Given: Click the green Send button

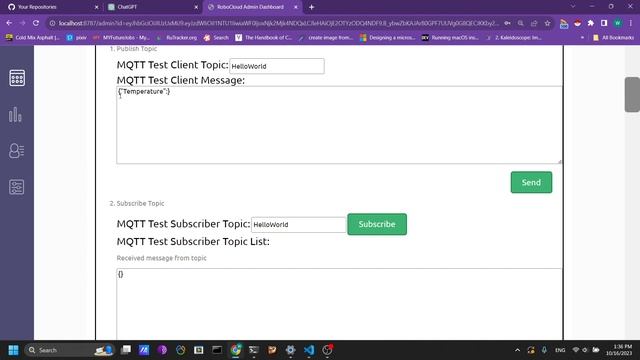Looking at the screenshot, I should click(x=531, y=182).
